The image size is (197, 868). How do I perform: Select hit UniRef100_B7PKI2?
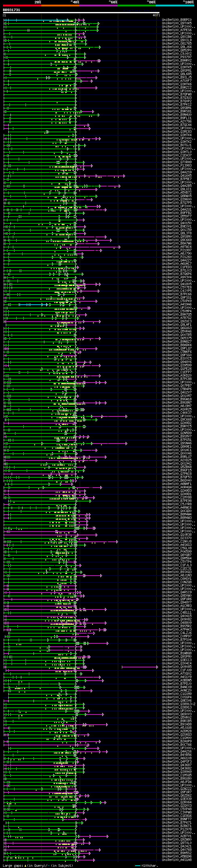click(177, 104)
